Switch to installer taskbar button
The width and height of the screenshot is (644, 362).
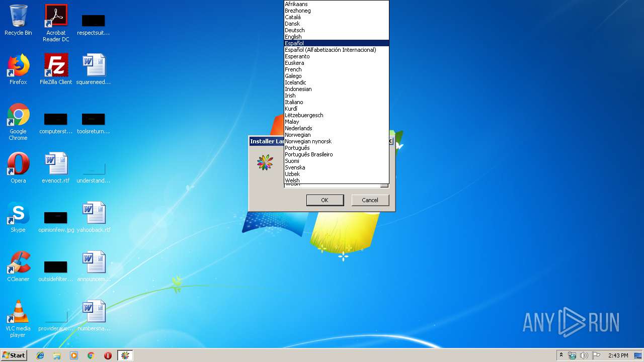[x=125, y=355]
